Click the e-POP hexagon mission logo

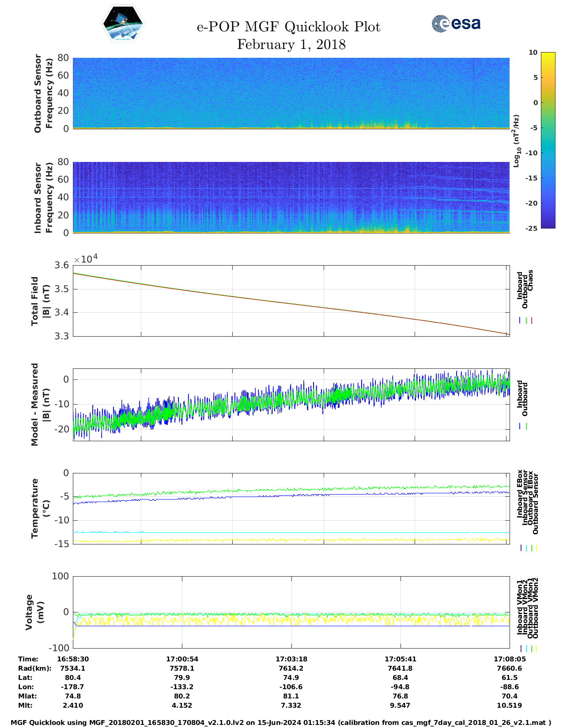pos(123,24)
